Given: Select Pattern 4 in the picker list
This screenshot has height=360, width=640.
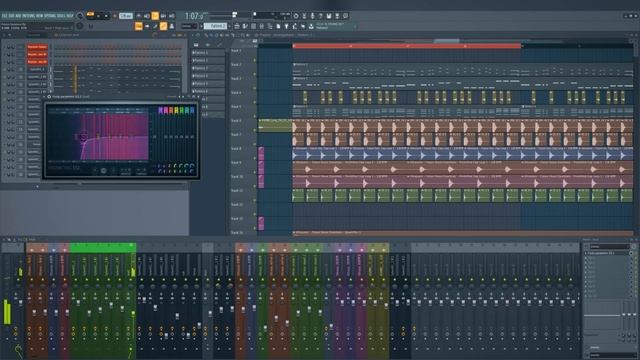Looking at the screenshot, I should point(208,76).
